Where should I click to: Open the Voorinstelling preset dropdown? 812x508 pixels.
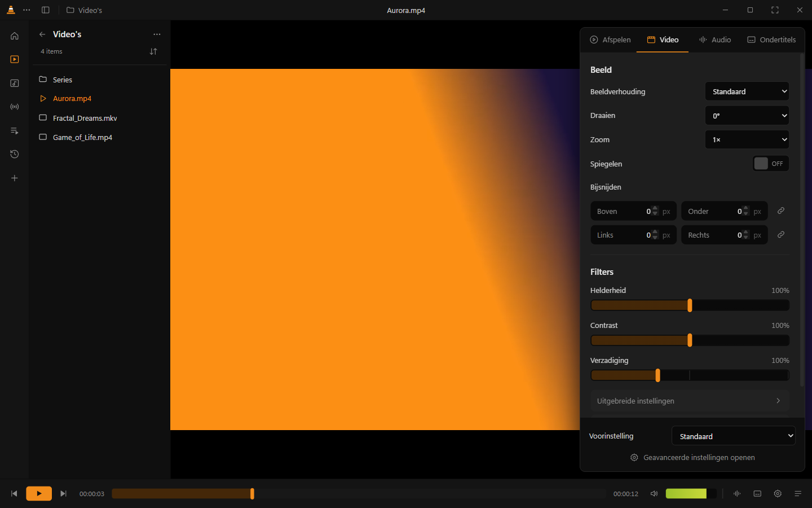[734, 436]
